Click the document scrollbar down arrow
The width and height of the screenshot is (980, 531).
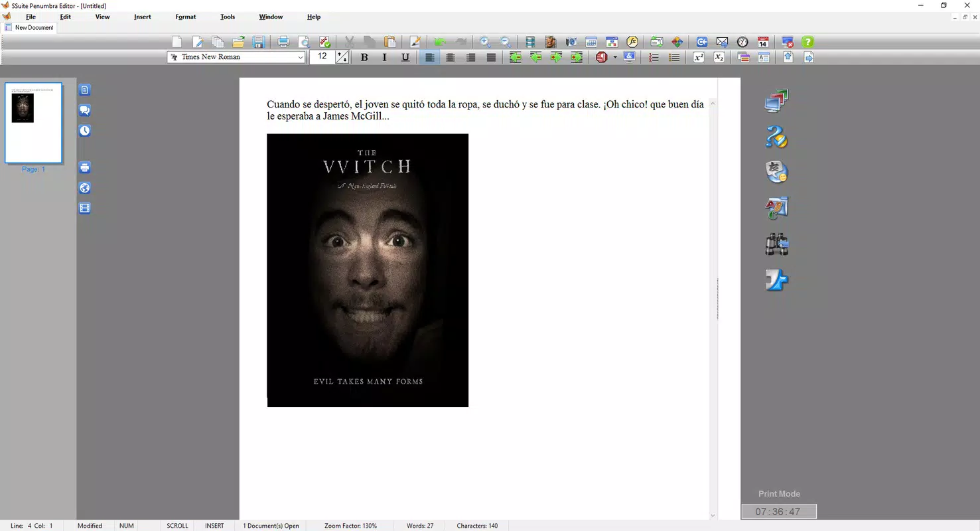coord(713,515)
